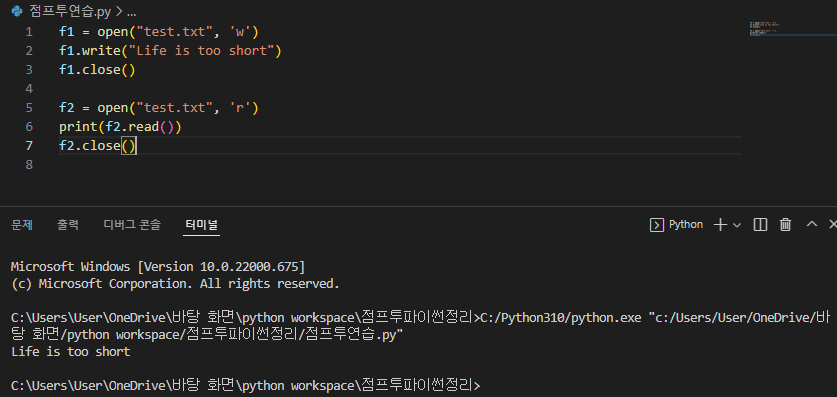This screenshot has height=397, width=837.
Task: Click the Python file icon in breadcrumb
Action: [17, 11]
